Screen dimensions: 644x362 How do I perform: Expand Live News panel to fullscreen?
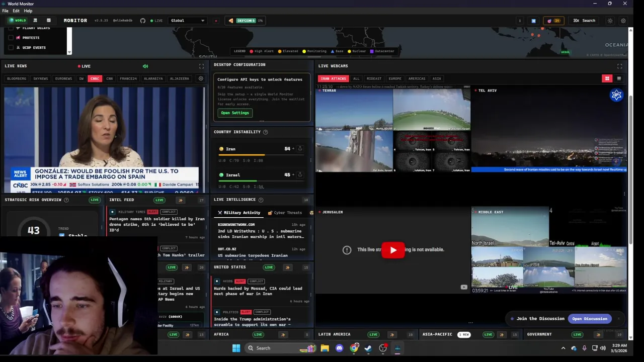201,66
